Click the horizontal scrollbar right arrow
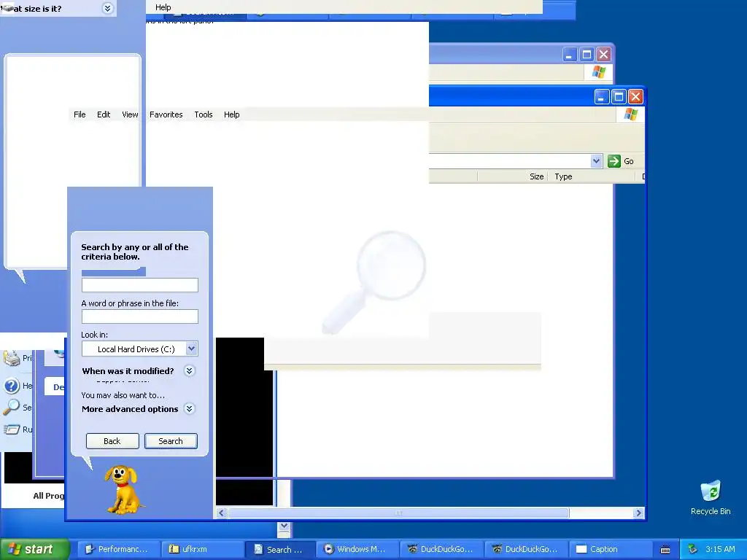 (x=638, y=513)
